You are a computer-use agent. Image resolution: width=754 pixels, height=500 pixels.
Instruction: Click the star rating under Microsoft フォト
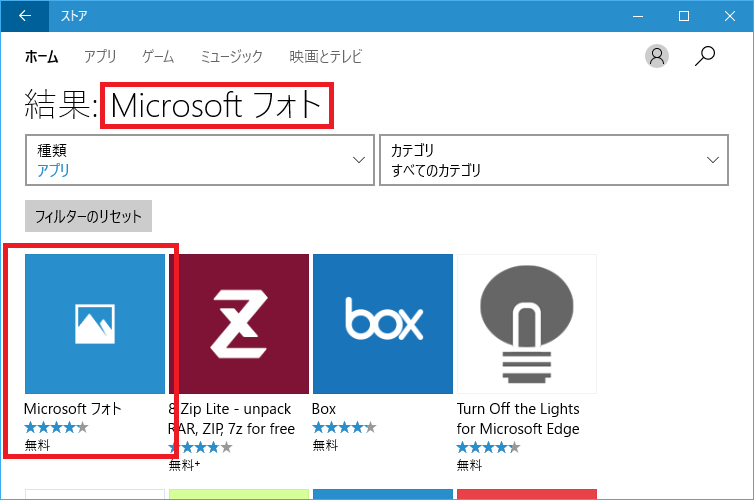[56, 427]
